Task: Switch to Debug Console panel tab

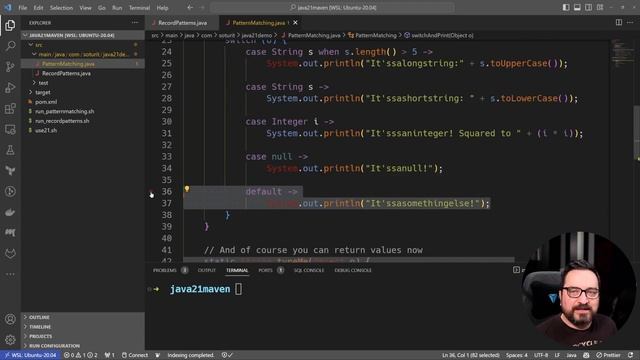Action: coord(353,270)
